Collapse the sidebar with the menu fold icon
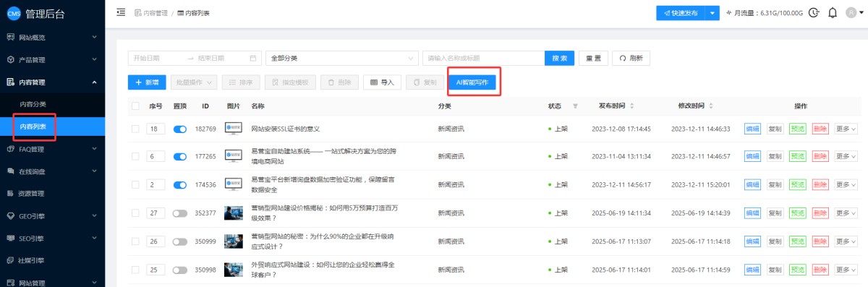Screen dimensions: 868x287 coord(121,12)
